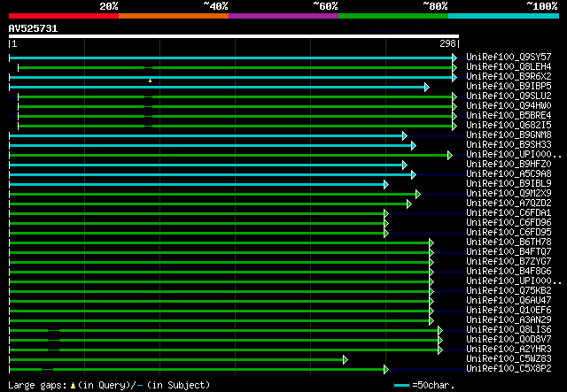567x392 pixels.
Task: Click the arrowhead ending the Q8LIS6 alignment
Action: point(440,330)
